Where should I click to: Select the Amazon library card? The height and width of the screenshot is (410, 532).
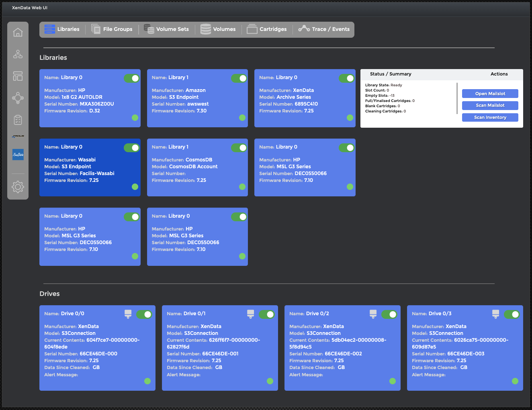pos(197,98)
